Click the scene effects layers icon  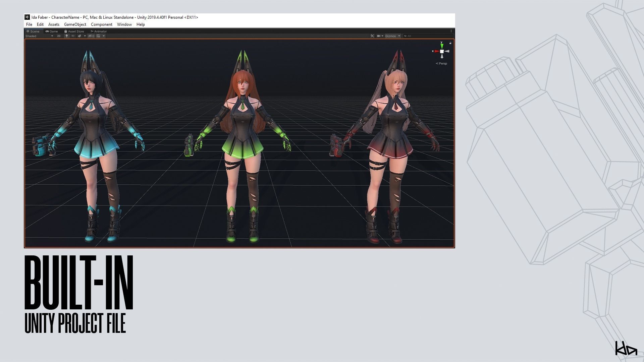click(x=80, y=36)
